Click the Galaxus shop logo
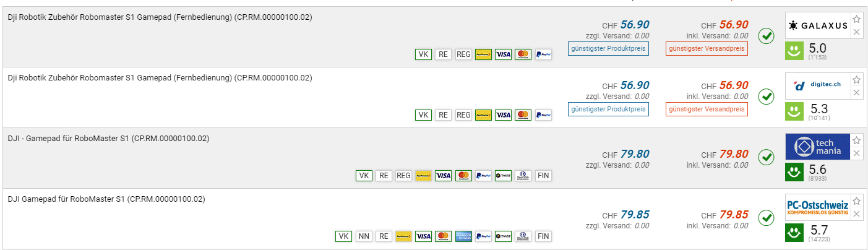This screenshot has width=868, height=250. point(817,26)
